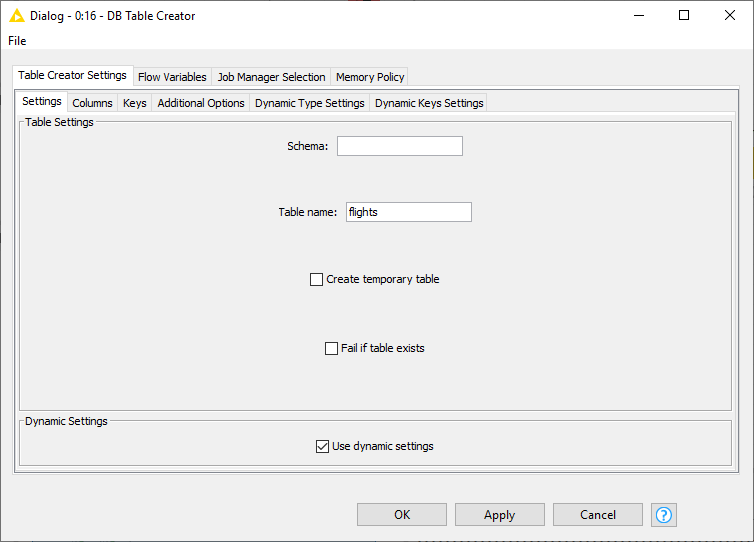The height and width of the screenshot is (542, 754).
Task: View Dynamic Type Settings tab
Action: [x=310, y=103]
